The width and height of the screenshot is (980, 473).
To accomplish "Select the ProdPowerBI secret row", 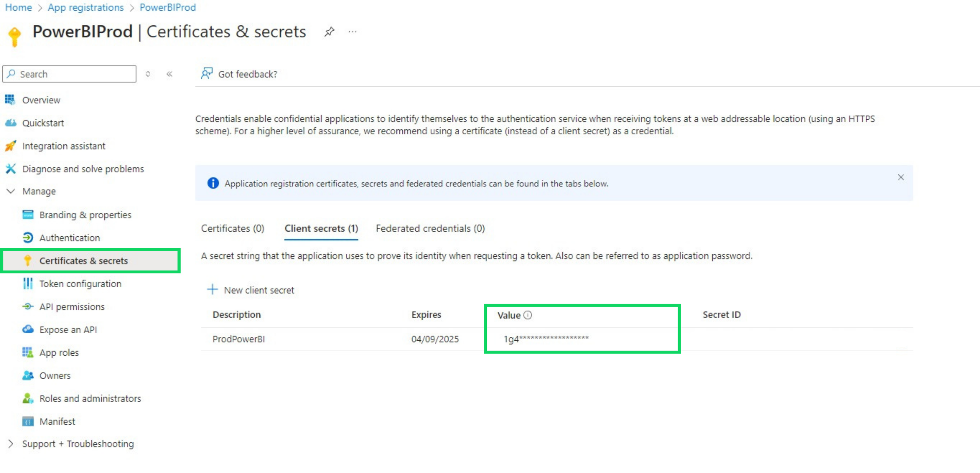I will tap(238, 339).
